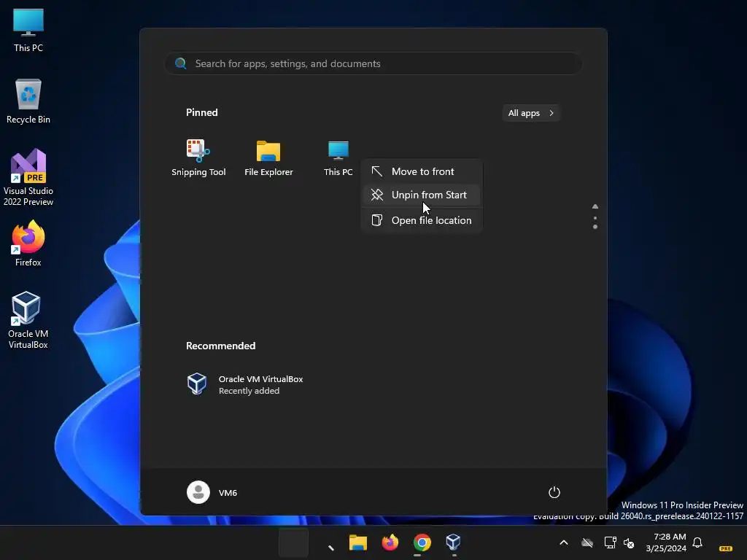Screen dimensions: 747x560
Task: Go to previous pinned page arrow
Action: [x=595, y=206]
